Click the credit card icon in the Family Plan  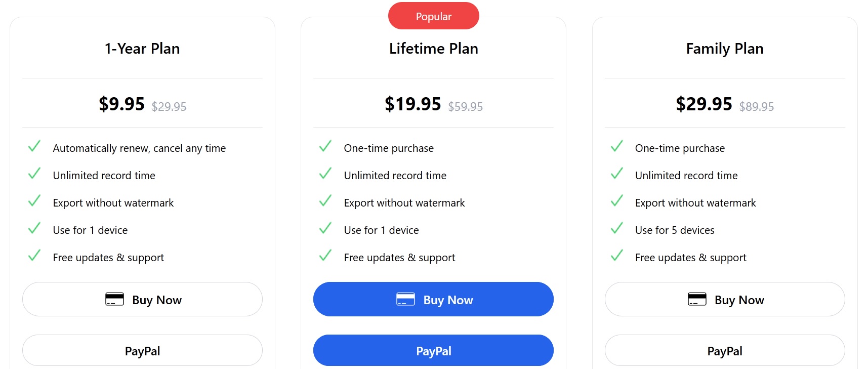point(697,299)
